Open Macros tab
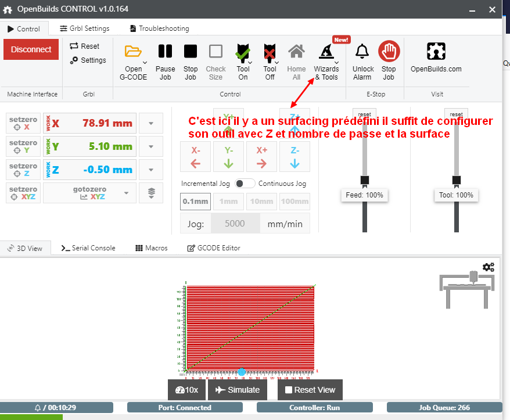Image resolution: width=510 pixels, height=420 pixels. point(151,248)
